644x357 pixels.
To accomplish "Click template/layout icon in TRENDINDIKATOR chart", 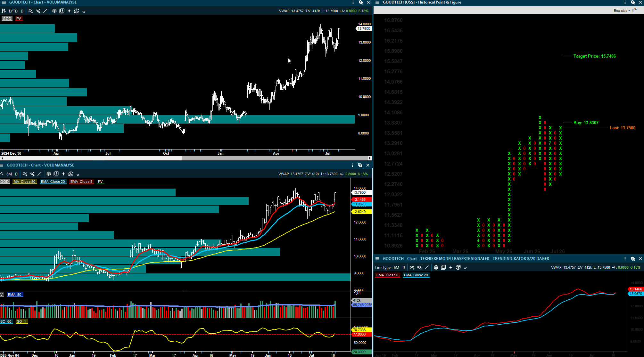I will (x=443, y=267).
